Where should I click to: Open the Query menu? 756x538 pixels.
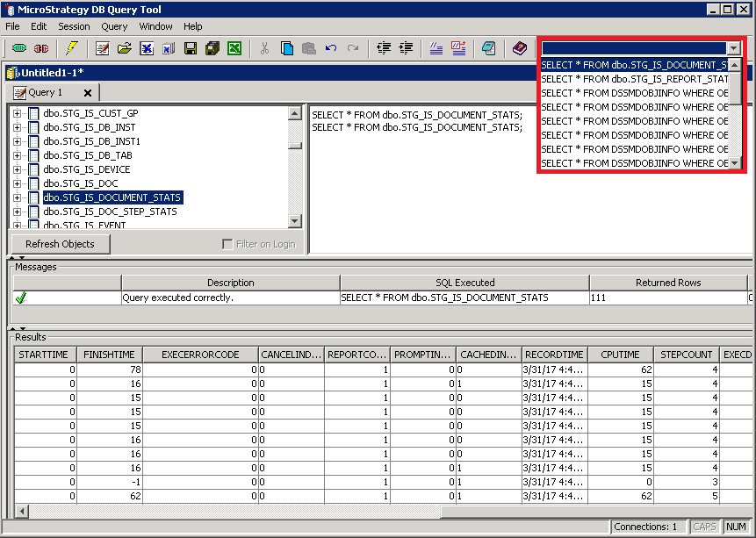point(113,26)
